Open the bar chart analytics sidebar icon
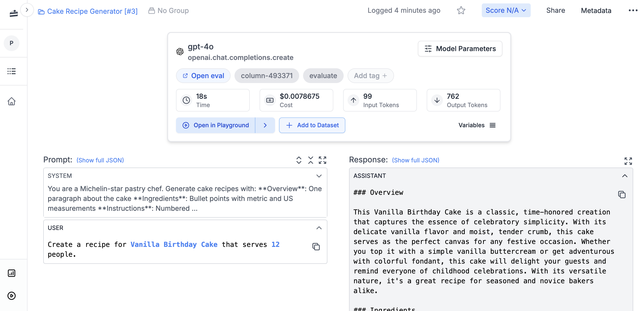 click(12, 273)
